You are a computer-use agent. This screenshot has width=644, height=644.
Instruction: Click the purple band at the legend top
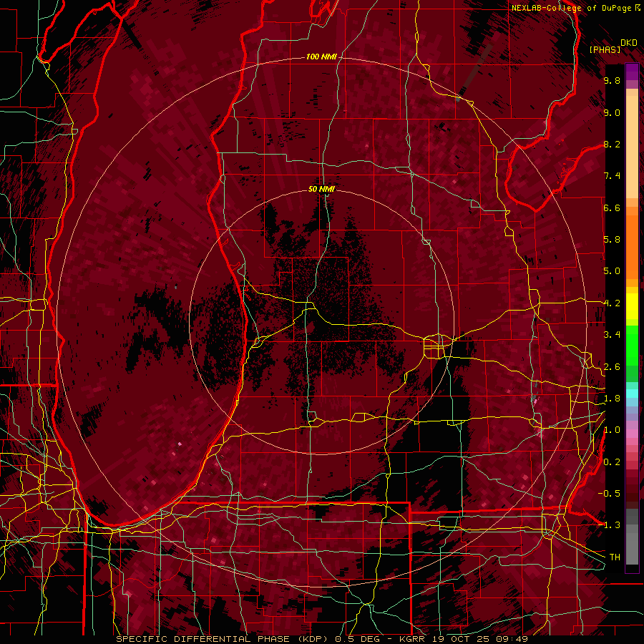(x=632, y=72)
